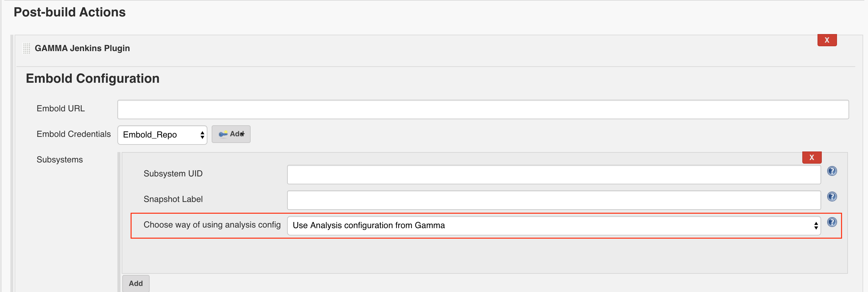
Task: Click the key icon Add credentials button
Action: tap(231, 134)
